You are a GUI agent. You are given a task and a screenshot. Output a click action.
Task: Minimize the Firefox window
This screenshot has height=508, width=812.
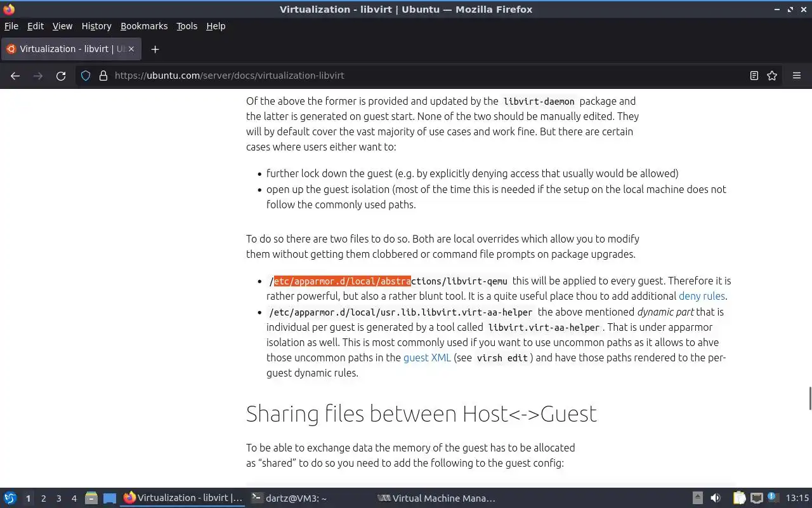(777, 9)
